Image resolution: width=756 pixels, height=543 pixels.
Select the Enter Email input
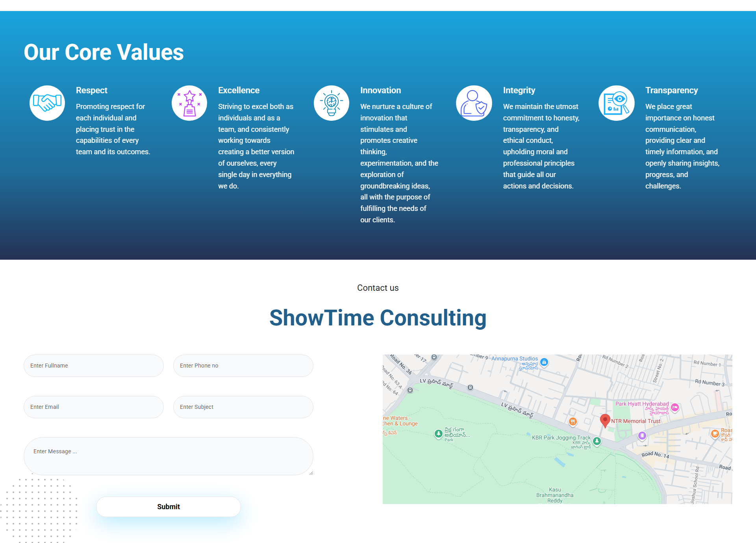tap(94, 407)
